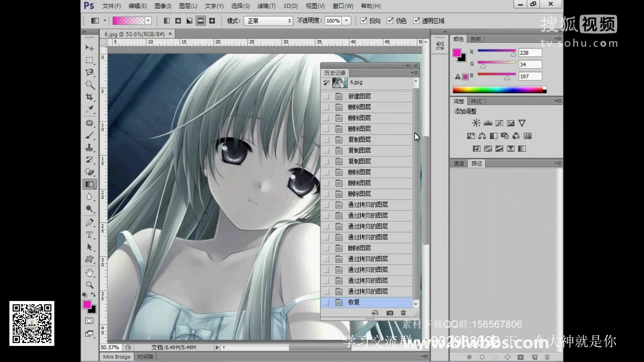Change screen mode icon in toolbar
644x362 pixels.
click(x=89, y=334)
